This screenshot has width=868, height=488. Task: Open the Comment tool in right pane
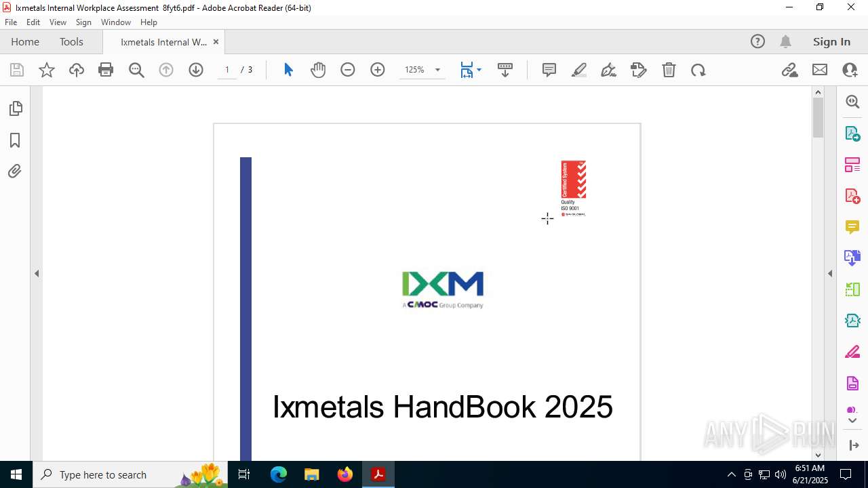(852, 226)
